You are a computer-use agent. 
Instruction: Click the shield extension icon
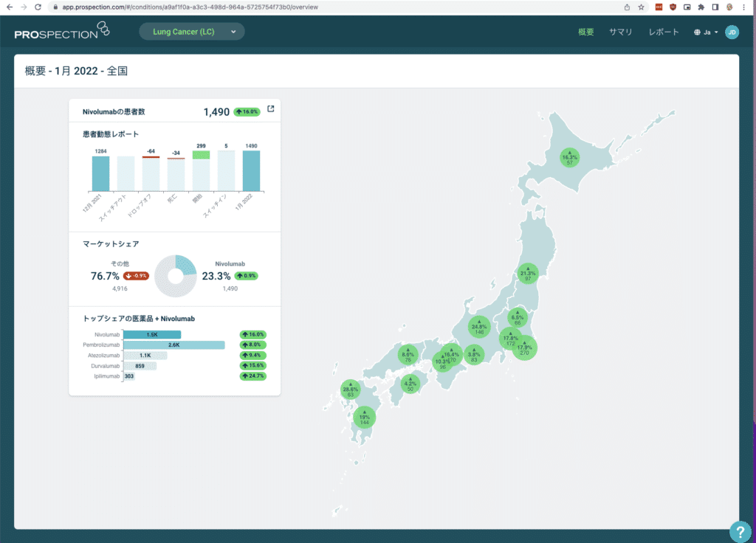coord(673,7)
